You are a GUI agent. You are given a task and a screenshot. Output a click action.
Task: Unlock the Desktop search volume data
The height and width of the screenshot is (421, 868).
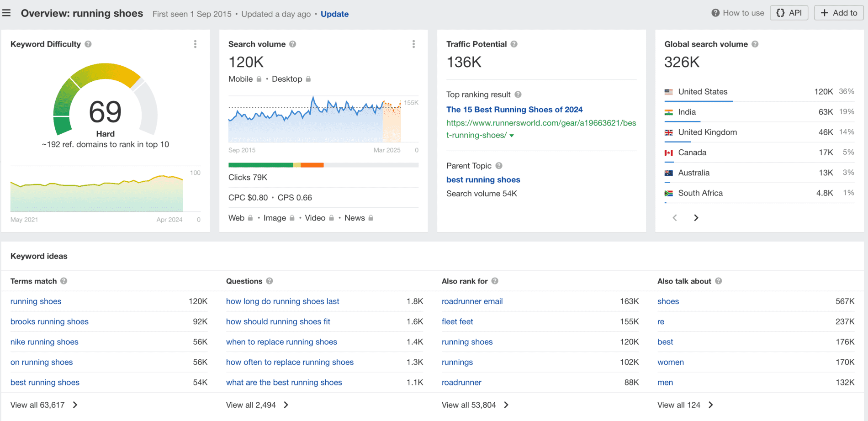click(x=308, y=79)
